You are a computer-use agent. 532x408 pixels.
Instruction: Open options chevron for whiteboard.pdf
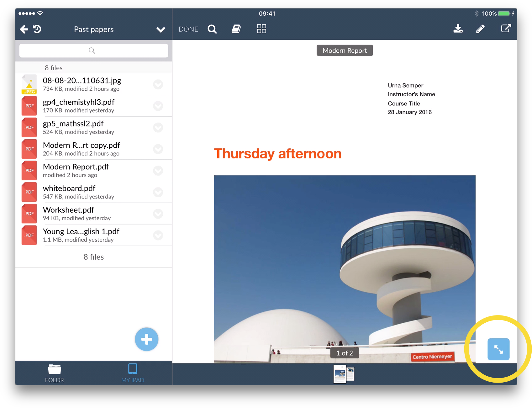click(158, 192)
